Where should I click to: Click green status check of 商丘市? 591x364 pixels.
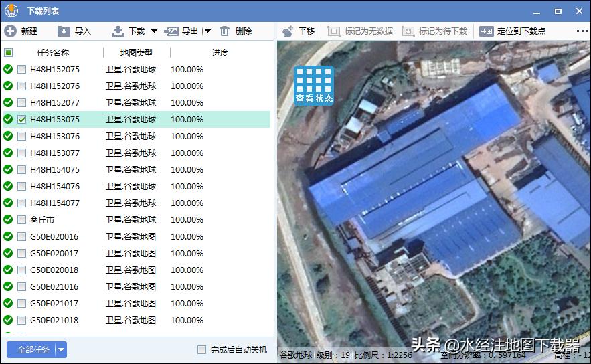click(x=8, y=219)
